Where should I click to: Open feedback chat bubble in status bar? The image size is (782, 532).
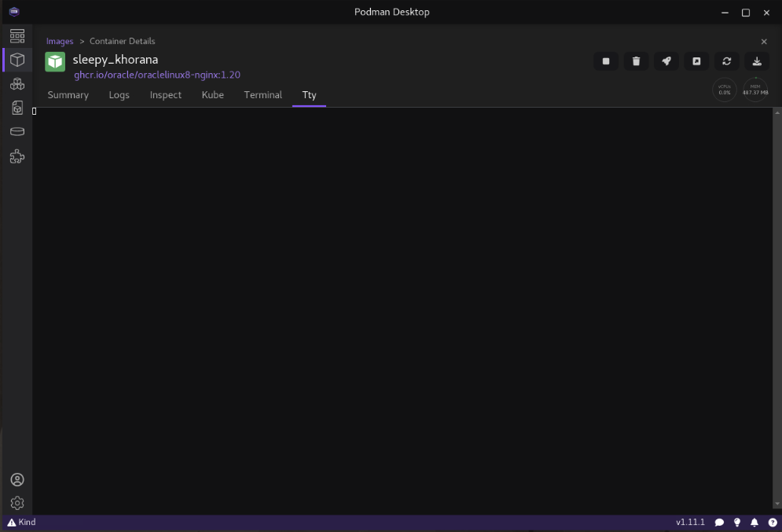click(x=719, y=523)
